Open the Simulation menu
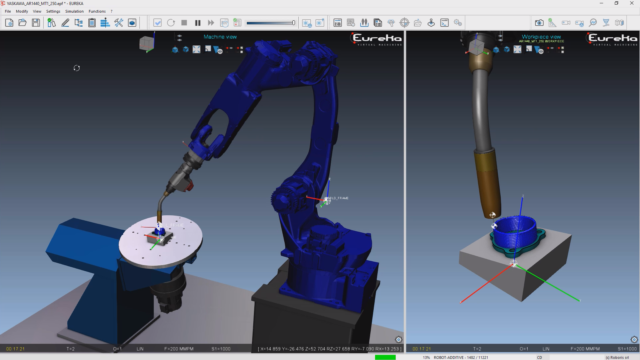 point(74,11)
